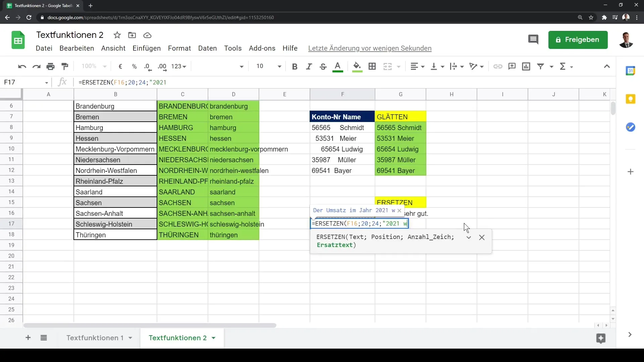Image resolution: width=644 pixels, height=362 pixels.
Task: Open the Ansicht menu
Action: point(113,48)
